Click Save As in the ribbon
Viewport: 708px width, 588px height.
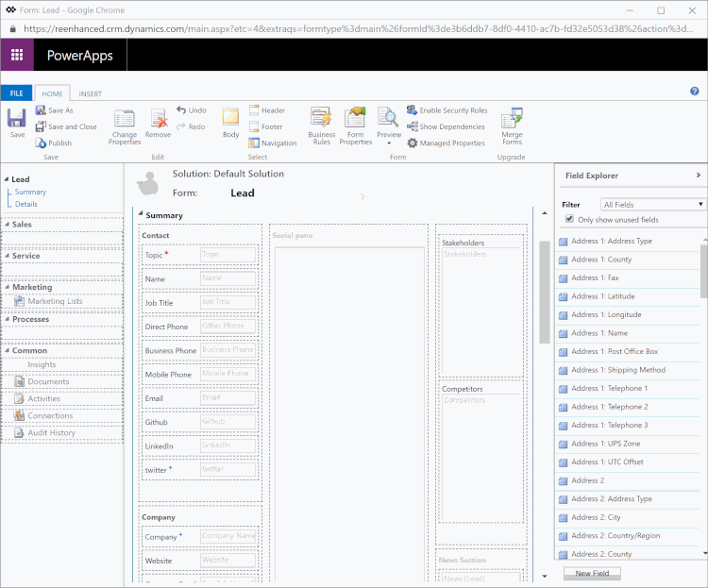(x=54, y=110)
